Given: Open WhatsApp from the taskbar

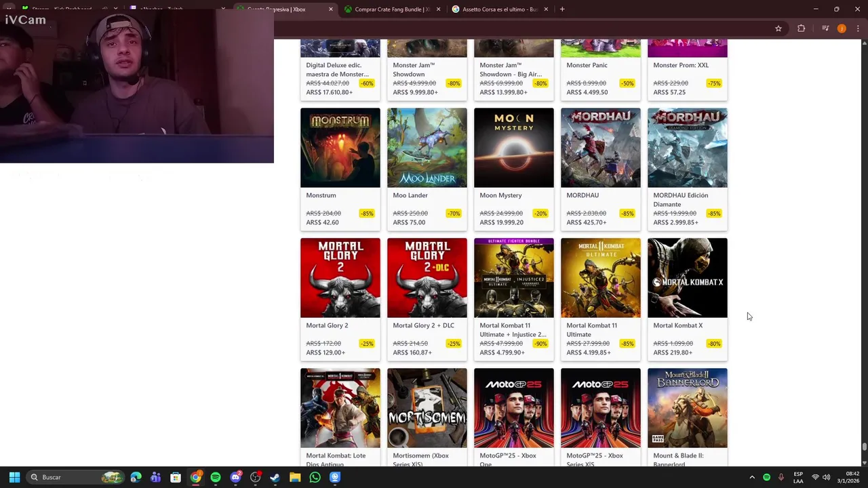Looking at the screenshot, I should click(x=315, y=477).
